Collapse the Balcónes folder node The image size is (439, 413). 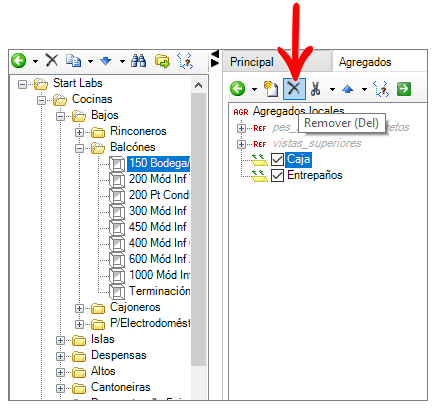[x=79, y=148]
